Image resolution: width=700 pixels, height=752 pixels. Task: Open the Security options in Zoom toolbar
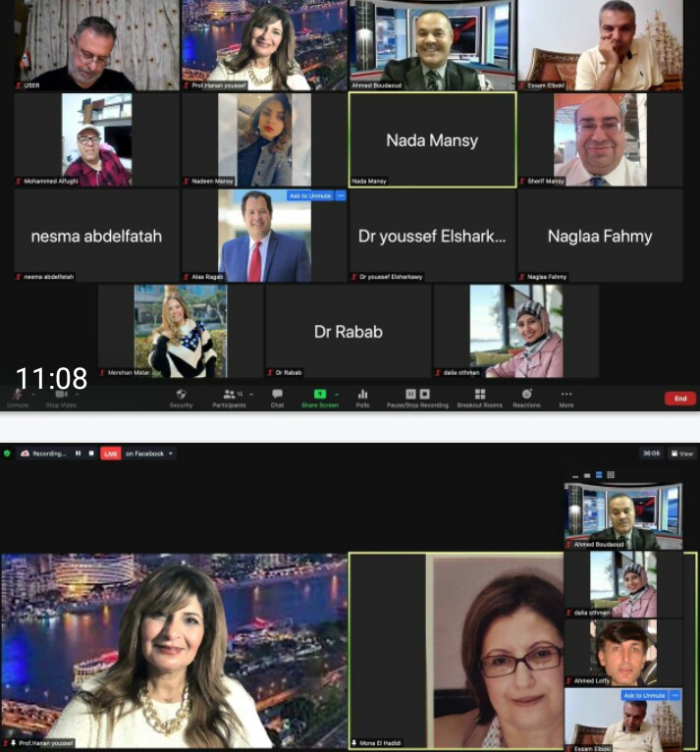(x=181, y=396)
